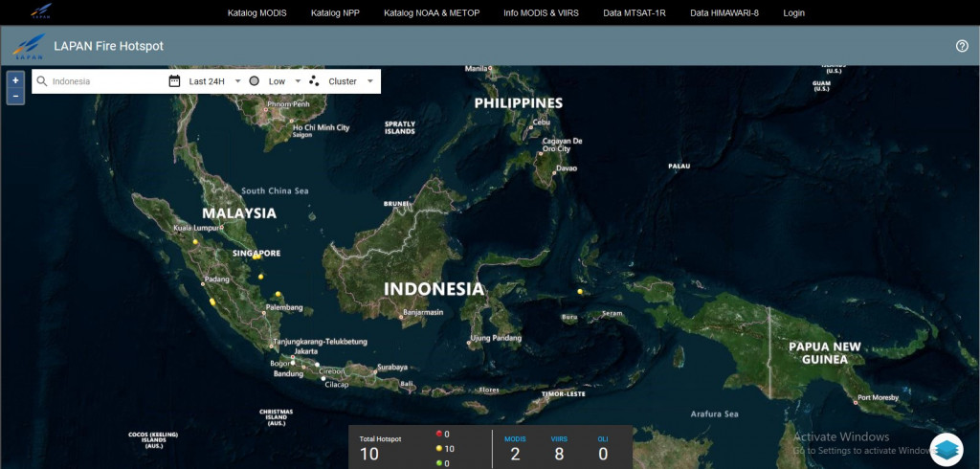Select the OLI count 0

click(603, 455)
